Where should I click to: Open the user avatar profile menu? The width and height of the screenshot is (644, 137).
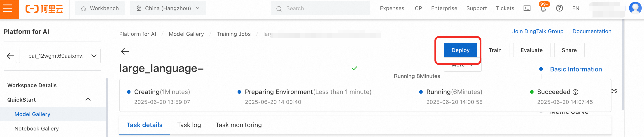[635, 8]
